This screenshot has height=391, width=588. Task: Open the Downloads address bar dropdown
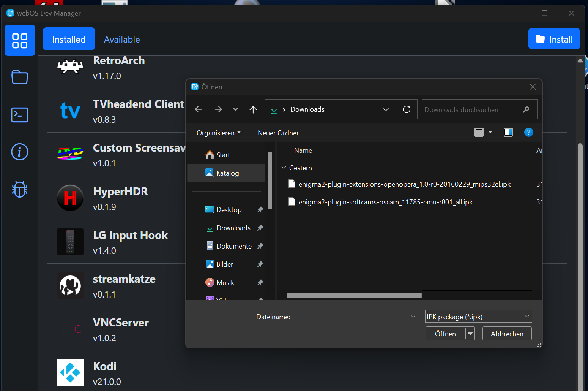click(386, 109)
